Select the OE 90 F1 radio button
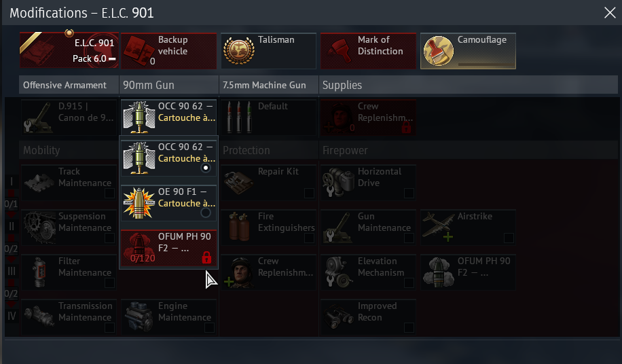This screenshot has width=622, height=364. 206,213
